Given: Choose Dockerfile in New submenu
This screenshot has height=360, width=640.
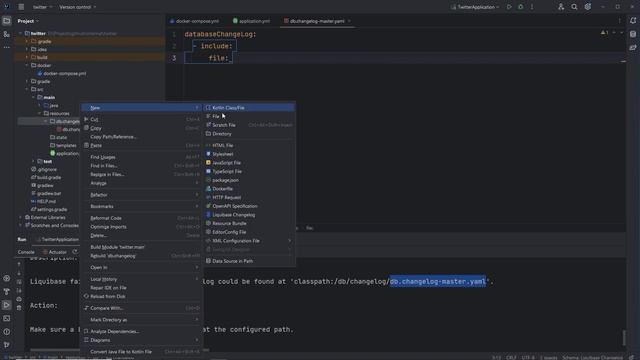Looking at the screenshot, I should (249, 189).
